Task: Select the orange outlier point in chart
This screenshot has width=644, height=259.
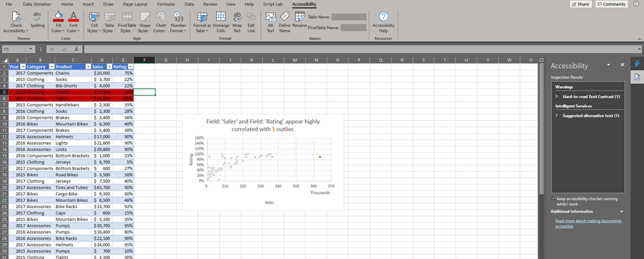Action: click(x=320, y=157)
